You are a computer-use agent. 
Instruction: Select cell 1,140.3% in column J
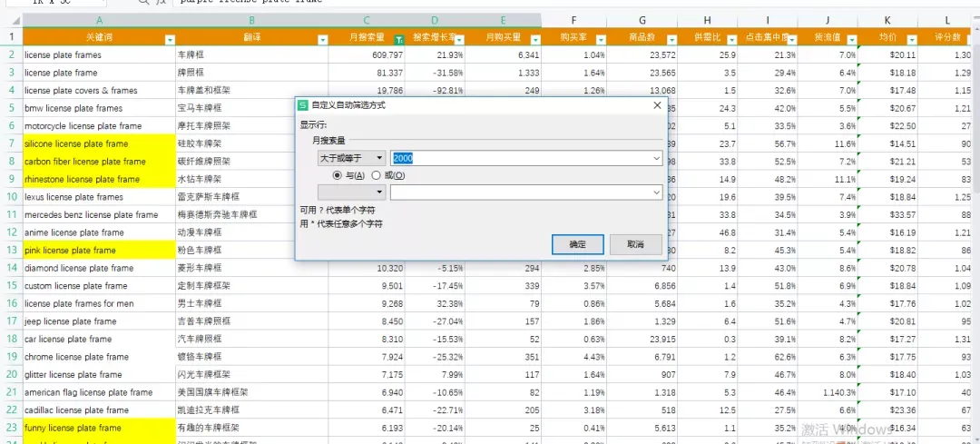click(x=828, y=392)
